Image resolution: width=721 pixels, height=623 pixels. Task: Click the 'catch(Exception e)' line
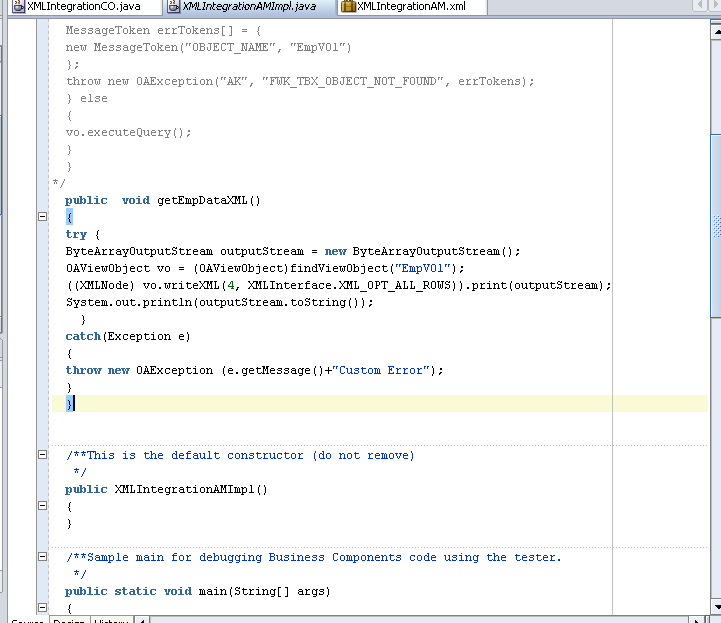[x=128, y=337]
